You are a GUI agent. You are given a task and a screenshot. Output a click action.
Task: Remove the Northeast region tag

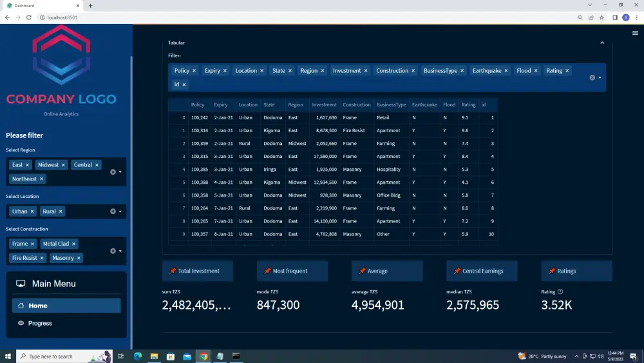41,179
